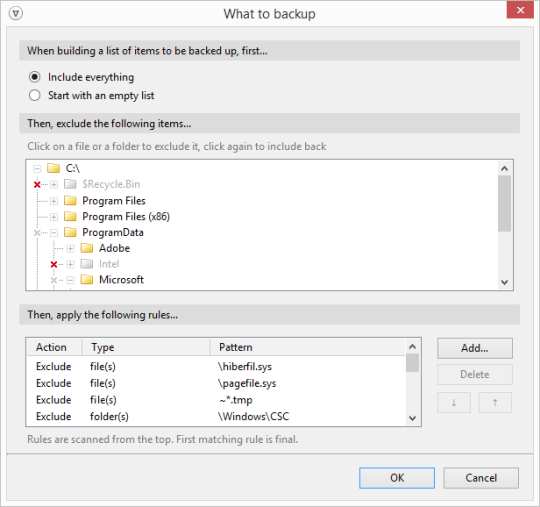Screen dimensions: 540x507
Task: Click the folder tree scrollbar thumb
Action: coord(505,204)
